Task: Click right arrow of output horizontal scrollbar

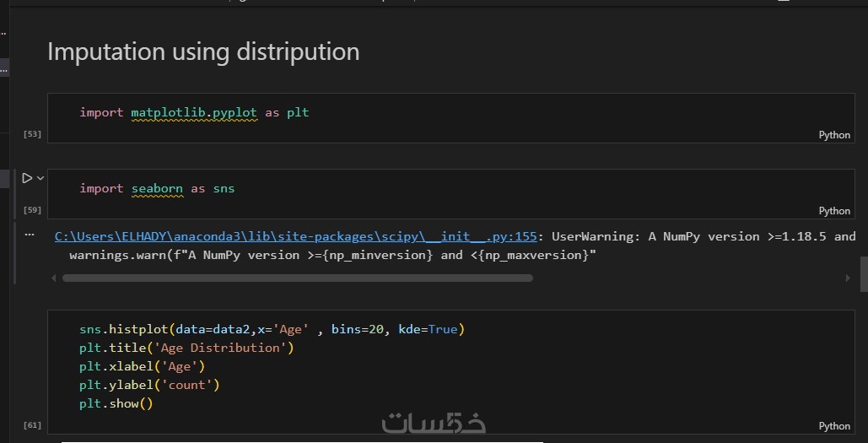Action: point(848,278)
